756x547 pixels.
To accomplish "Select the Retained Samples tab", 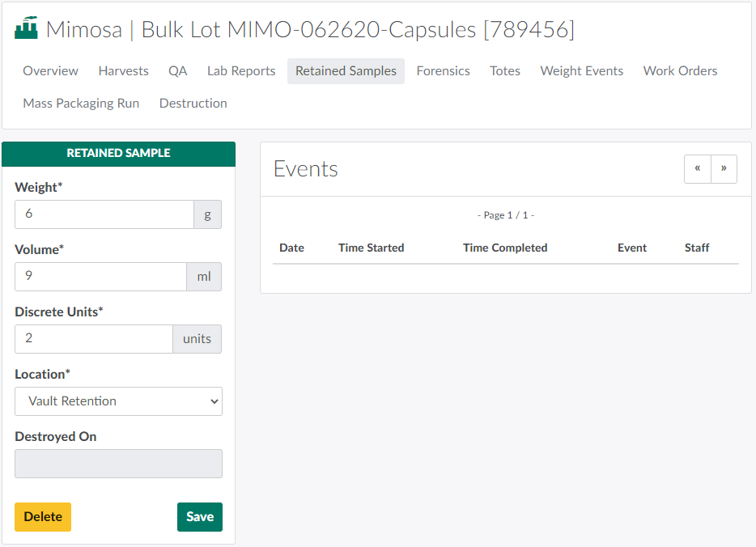I will click(346, 71).
